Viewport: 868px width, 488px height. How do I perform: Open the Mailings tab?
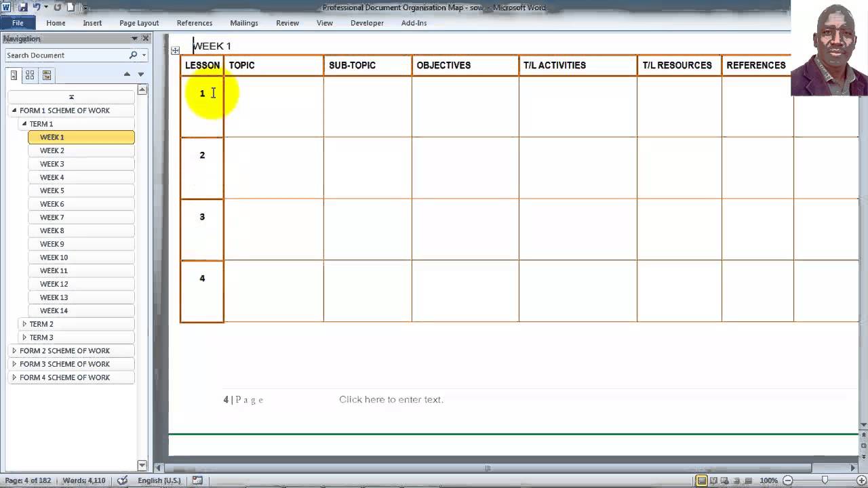point(244,23)
